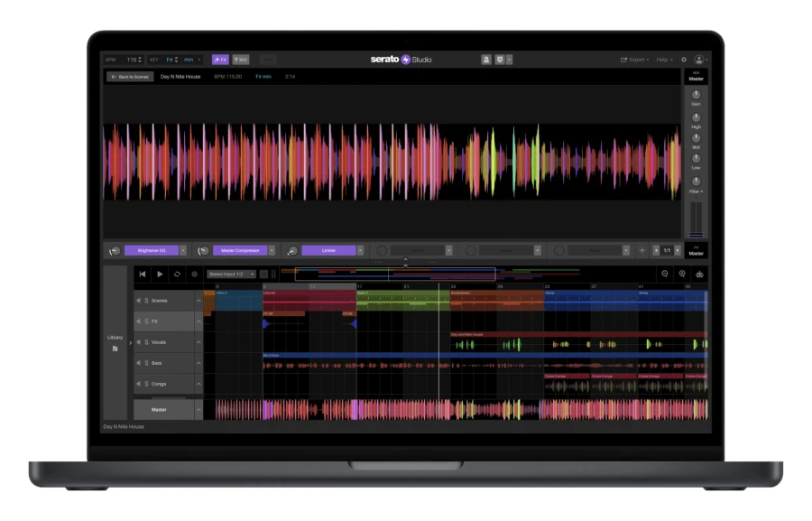The image size is (812, 521).
Task: Click the Brightener EQ amount knob
Action: [115, 251]
